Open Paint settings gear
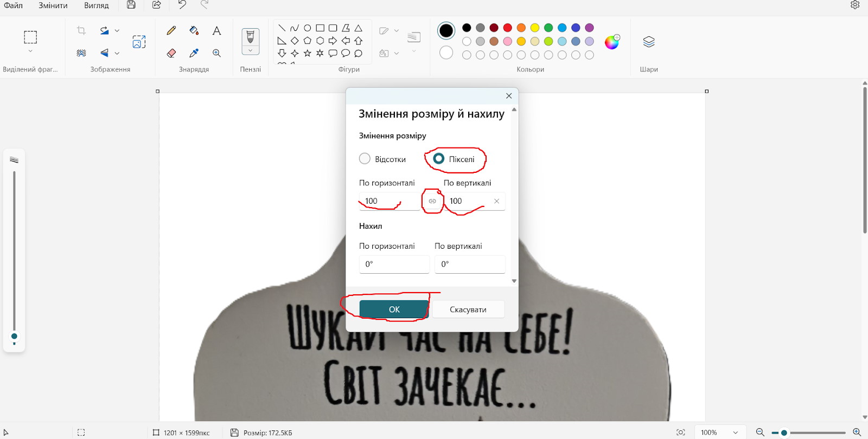The width and height of the screenshot is (868, 439). pyautogui.click(x=855, y=5)
